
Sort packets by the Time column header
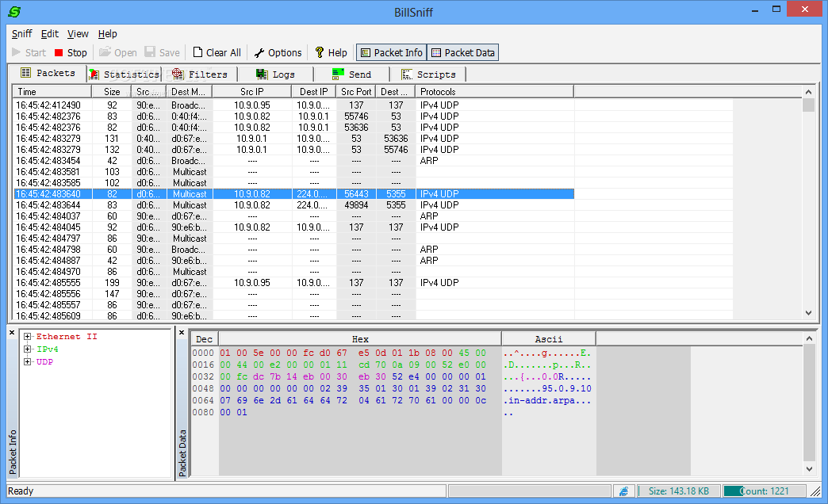(x=52, y=91)
